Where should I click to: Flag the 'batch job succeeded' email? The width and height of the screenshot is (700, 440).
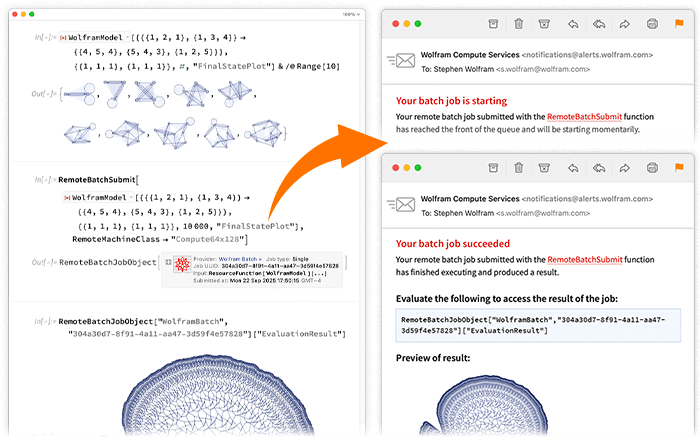[679, 168]
